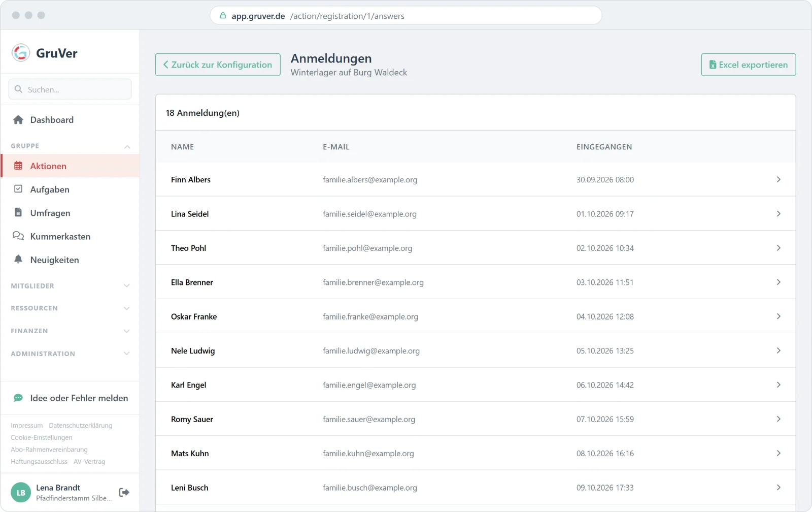Open Nele Ludwig row arrow
This screenshot has width=812, height=512.
[779, 350]
